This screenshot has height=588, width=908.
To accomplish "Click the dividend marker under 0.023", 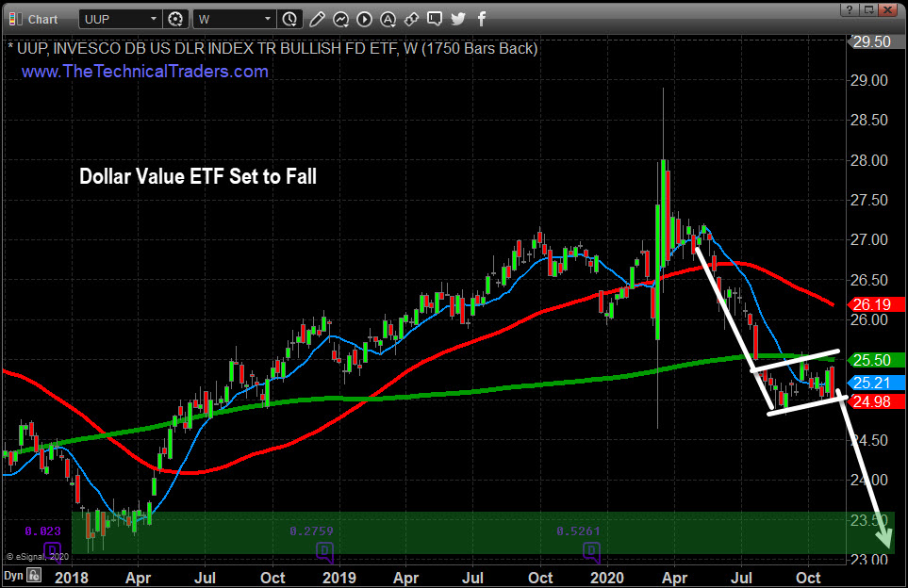I will click(x=52, y=551).
